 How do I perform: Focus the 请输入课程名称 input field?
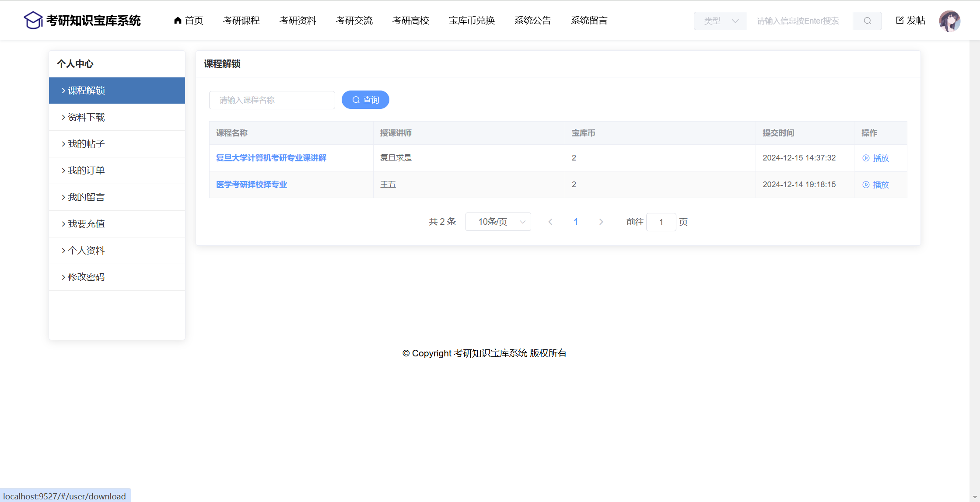[x=272, y=100]
